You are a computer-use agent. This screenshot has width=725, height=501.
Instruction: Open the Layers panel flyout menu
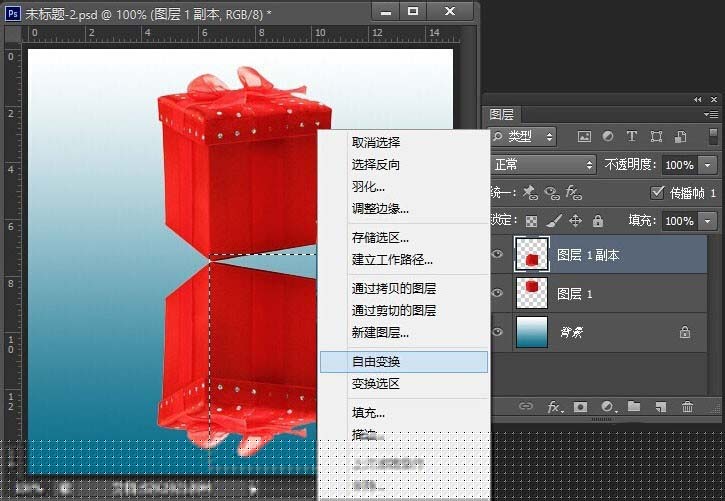[x=711, y=114]
